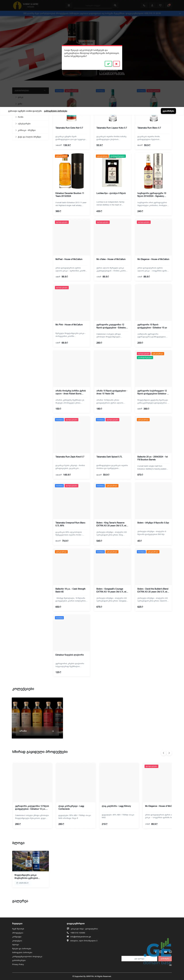Go to next best-selling products slide
Screen dimensions: 184x980
[169, 753]
